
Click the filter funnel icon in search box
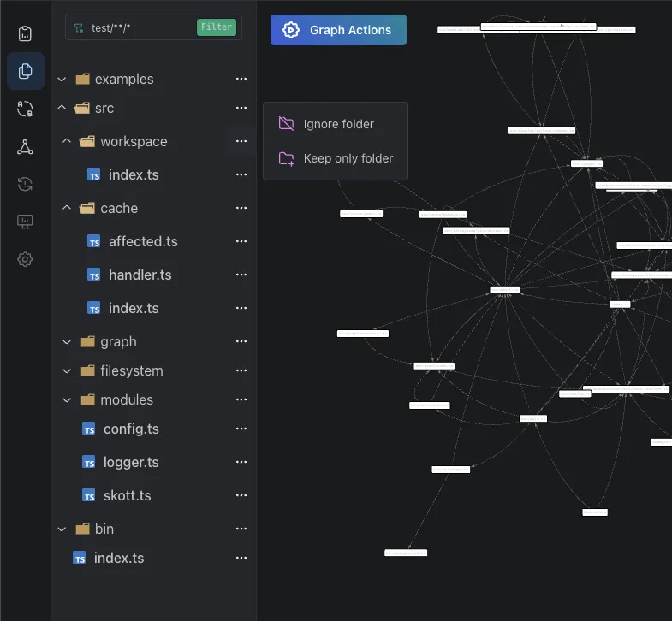(79, 28)
